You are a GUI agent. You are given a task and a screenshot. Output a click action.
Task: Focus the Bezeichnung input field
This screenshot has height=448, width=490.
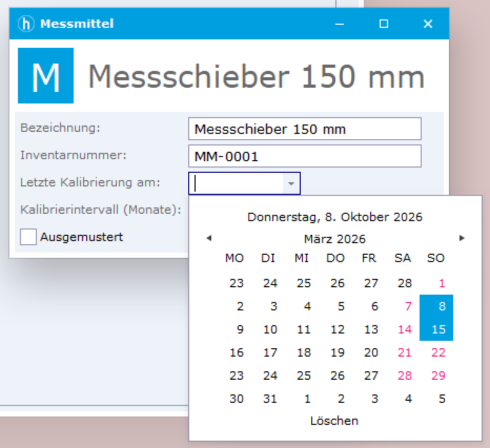point(305,129)
